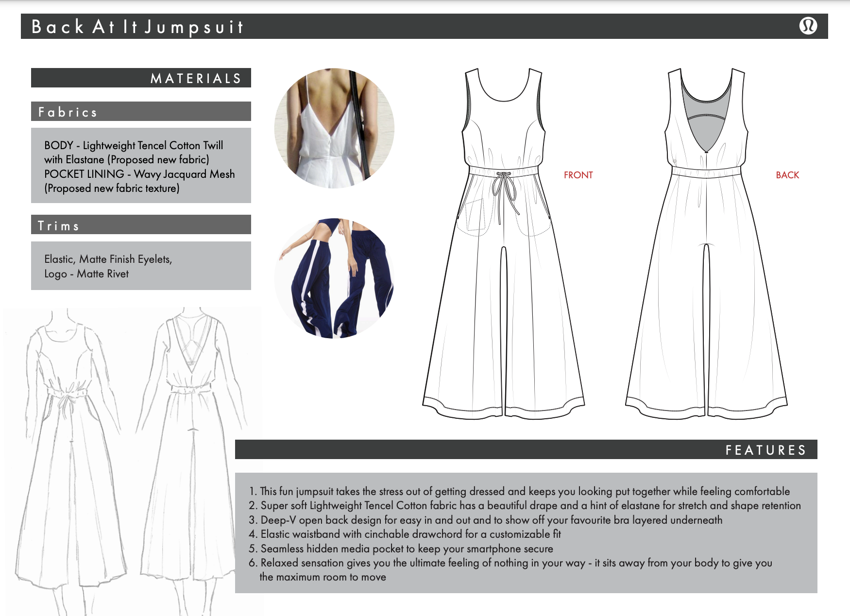Click 'the maximum room to move' line
The image size is (850, 616).
[323, 577]
